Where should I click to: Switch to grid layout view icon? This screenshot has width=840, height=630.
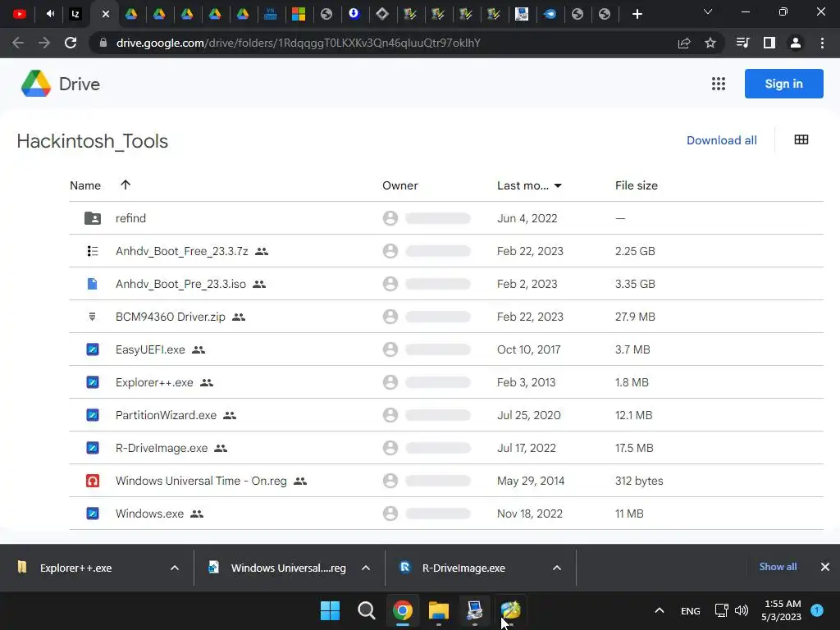(x=801, y=139)
